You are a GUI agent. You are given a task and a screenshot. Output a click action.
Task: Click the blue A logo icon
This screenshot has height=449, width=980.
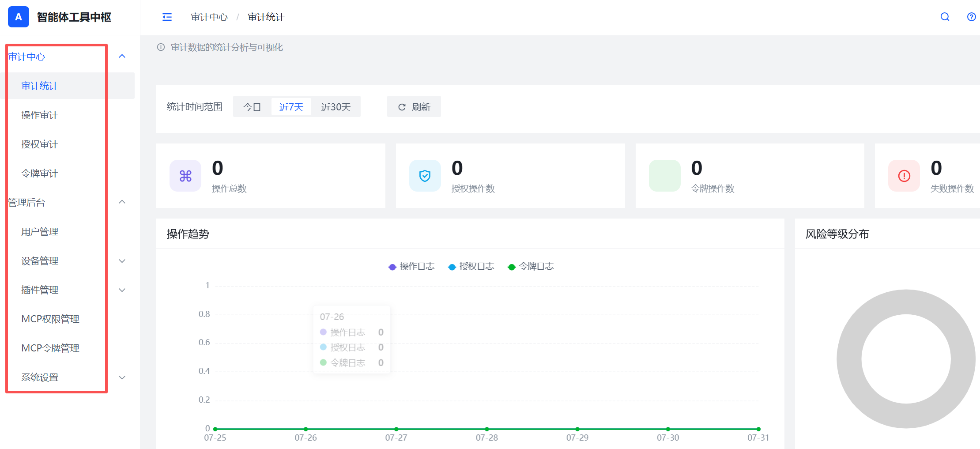pos(19,17)
